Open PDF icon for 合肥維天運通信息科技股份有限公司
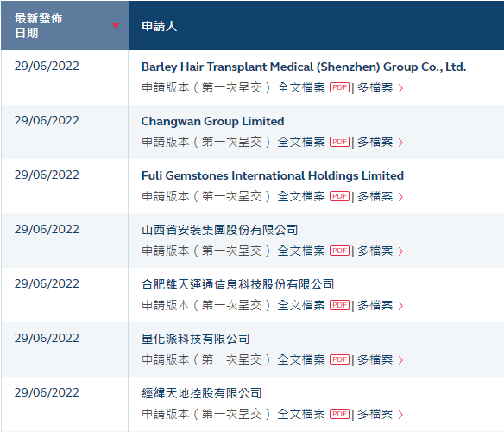Image resolution: width=504 pixels, height=432 pixels. [x=339, y=305]
